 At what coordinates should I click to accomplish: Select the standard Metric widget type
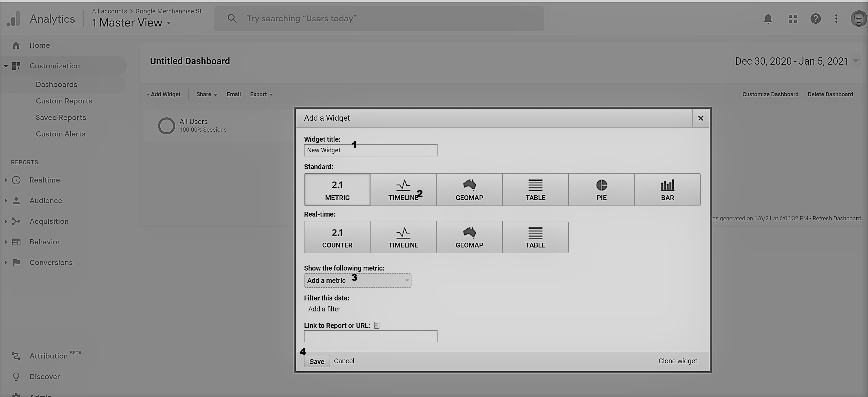(337, 190)
